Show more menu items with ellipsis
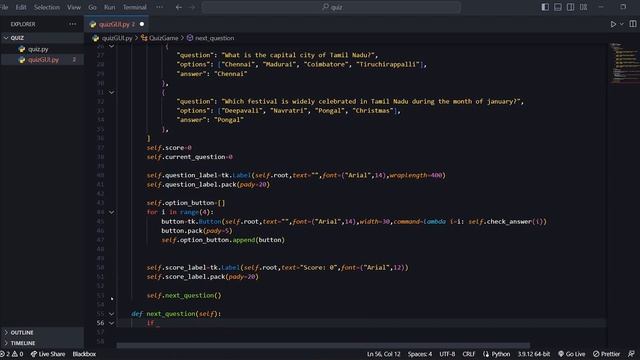Viewport: 640px width, 360px height. point(160,7)
